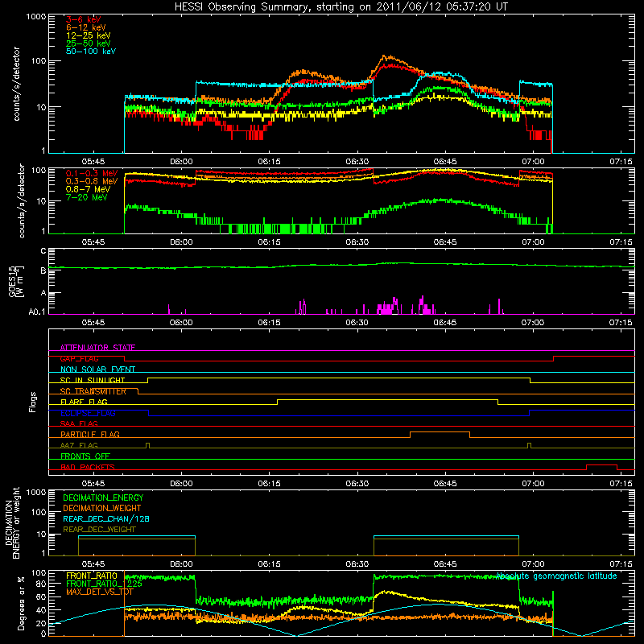Click the DECIMATION_WEIGHT legend entry
The height and width of the screenshot is (644, 644).
102,508
